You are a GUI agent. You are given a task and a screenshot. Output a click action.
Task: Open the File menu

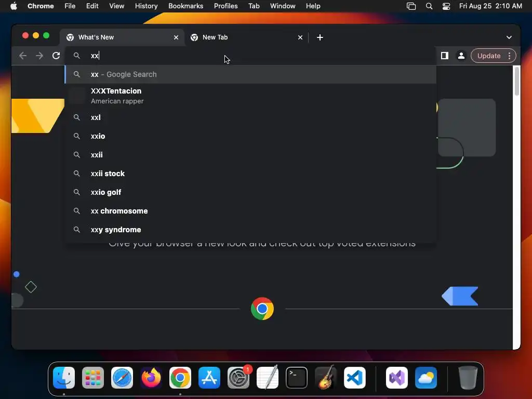coord(70,6)
